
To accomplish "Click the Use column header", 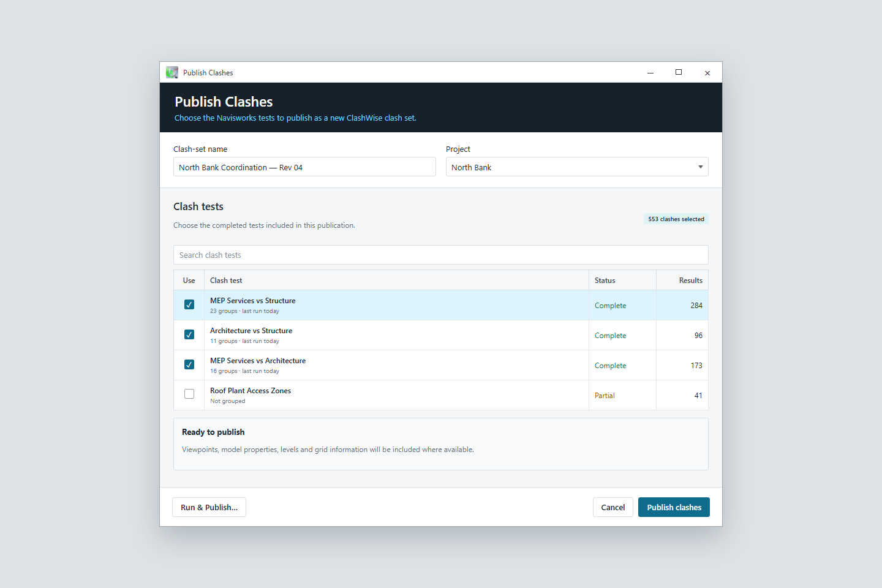I will [189, 281].
